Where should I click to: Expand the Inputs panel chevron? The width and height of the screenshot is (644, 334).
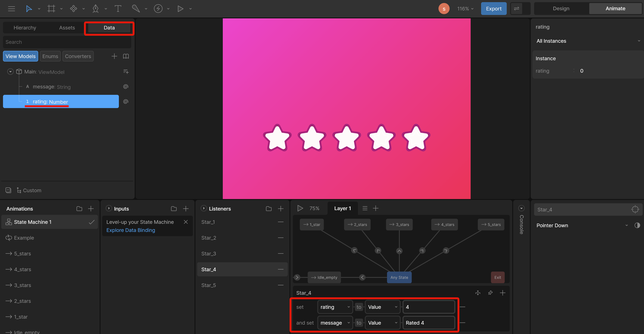109,208
